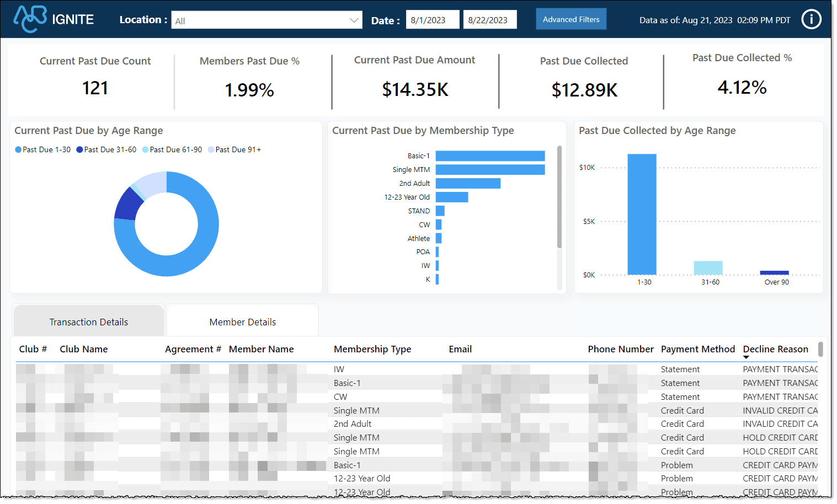The image size is (837, 504).
Task: Click the 2nd Adult bar
Action: click(x=468, y=183)
